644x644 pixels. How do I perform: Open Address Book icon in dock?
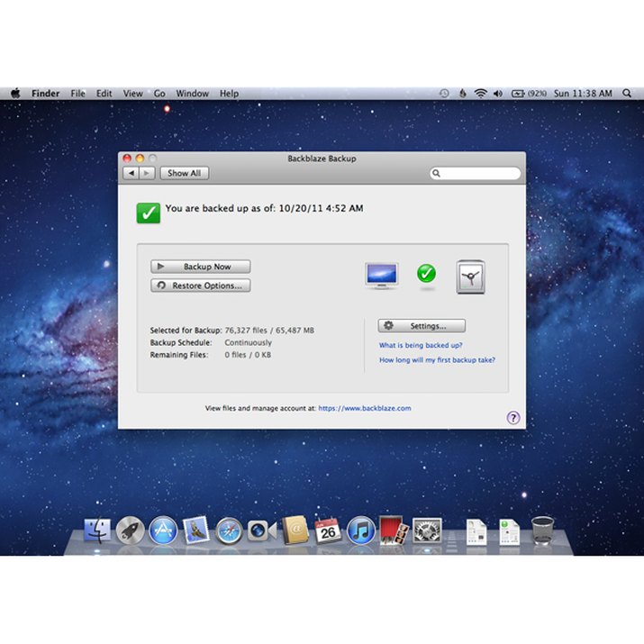point(295,531)
